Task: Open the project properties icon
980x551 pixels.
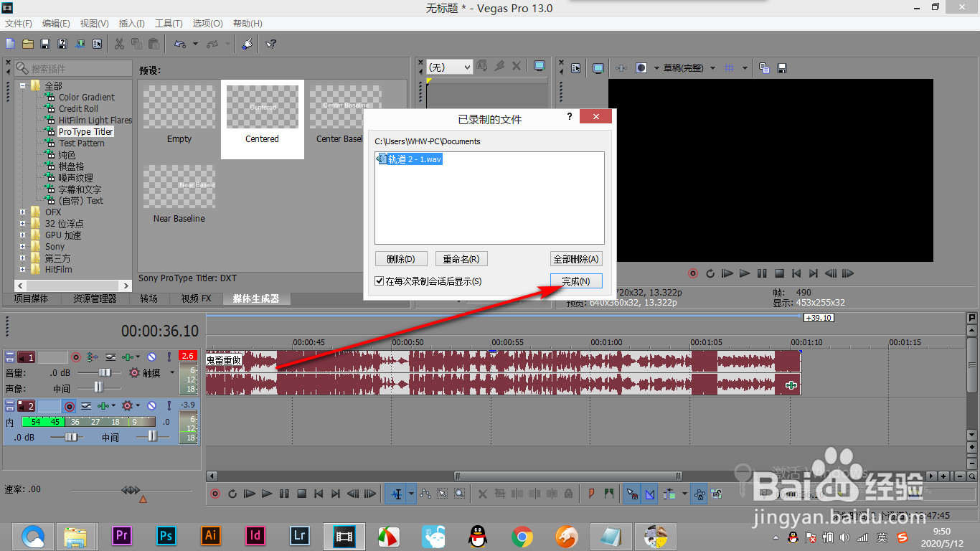Action: tap(97, 44)
